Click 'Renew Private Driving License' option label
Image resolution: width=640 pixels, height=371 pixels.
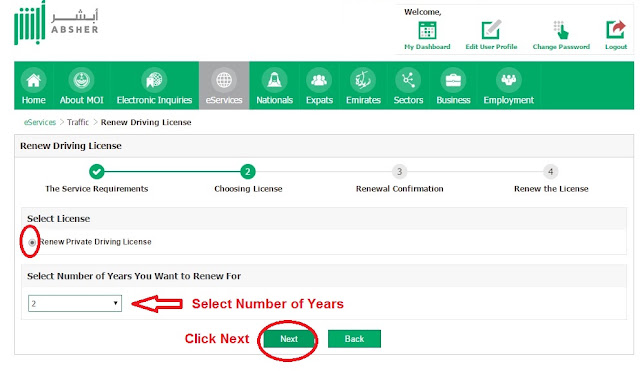[x=96, y=242]
